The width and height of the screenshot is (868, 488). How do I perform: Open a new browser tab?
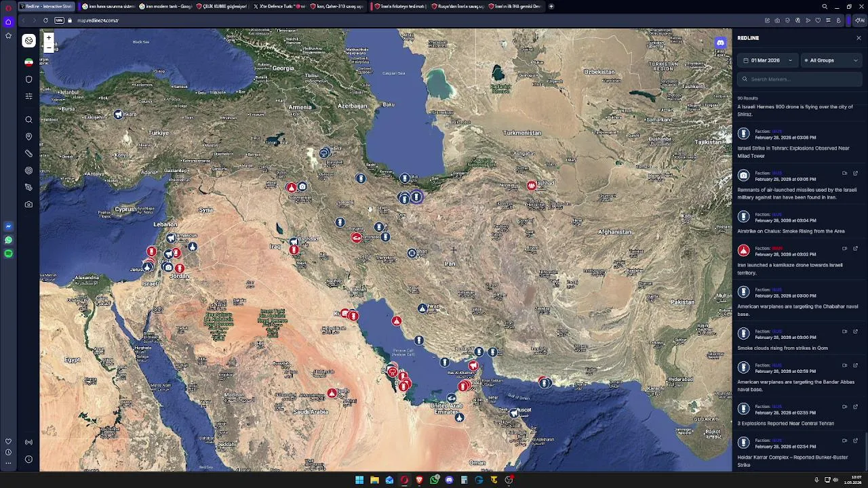tap(551, 6)
